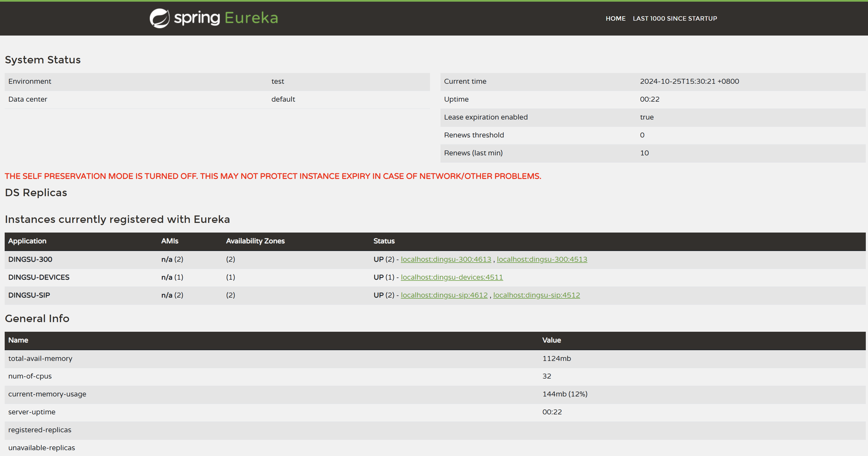
Task: Select the DINGSU-300 application name
Action: click(30, 259)
